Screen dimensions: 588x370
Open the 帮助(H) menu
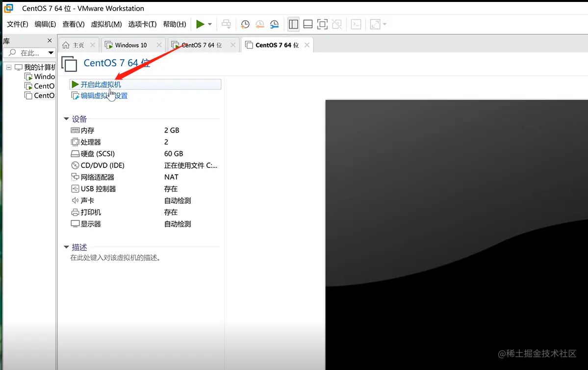pos(175,25)
